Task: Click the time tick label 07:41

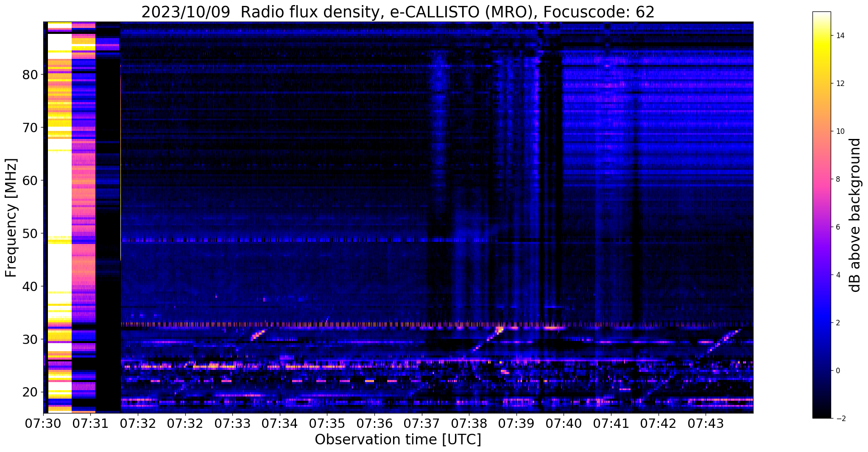Action: [611, 423]
